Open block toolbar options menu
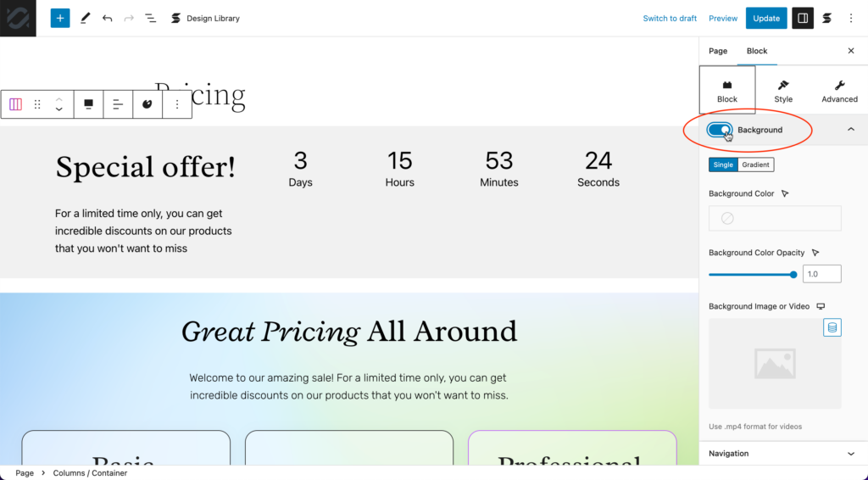The height and width of the screenshot is (480, 868). tap(177, 104)
